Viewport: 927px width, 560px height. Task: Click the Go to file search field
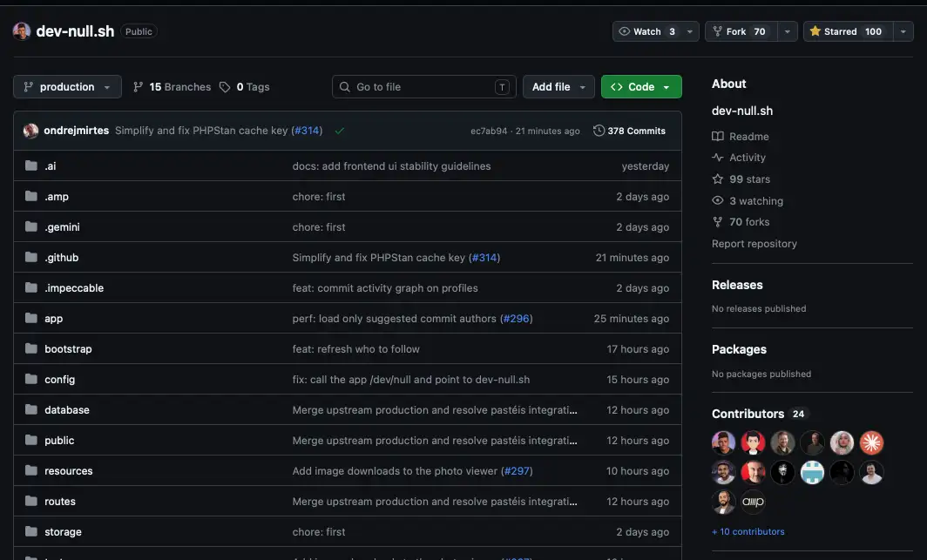424,87
